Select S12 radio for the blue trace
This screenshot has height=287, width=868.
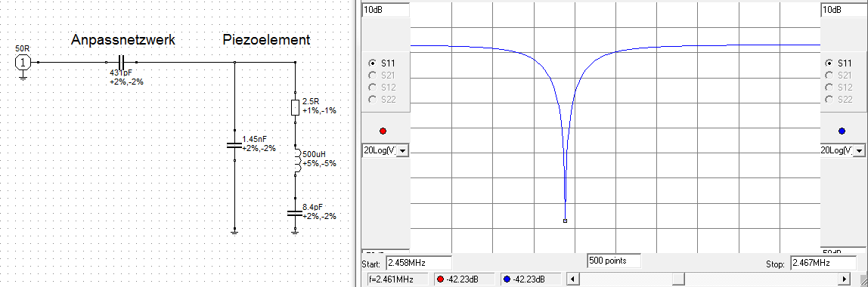[x=829, y=88]
